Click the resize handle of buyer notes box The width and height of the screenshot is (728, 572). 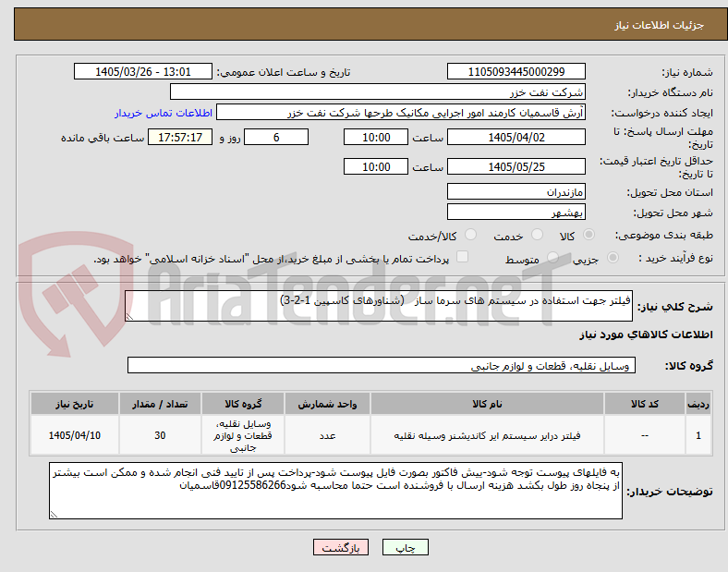click(54, 515)
